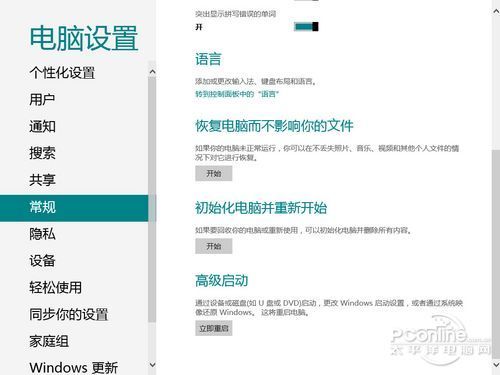Follow link 转到控制面板中的"语言"

point(237,94)
